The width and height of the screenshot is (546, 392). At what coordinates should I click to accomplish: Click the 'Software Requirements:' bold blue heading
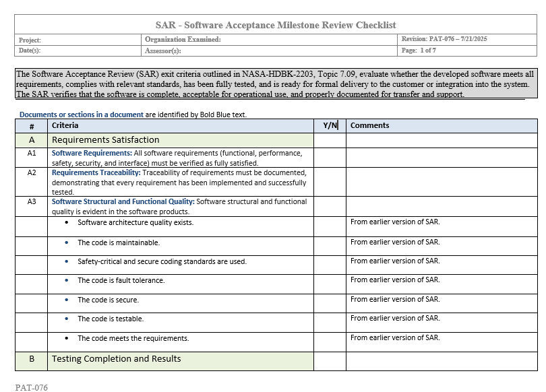click(92, 153)
